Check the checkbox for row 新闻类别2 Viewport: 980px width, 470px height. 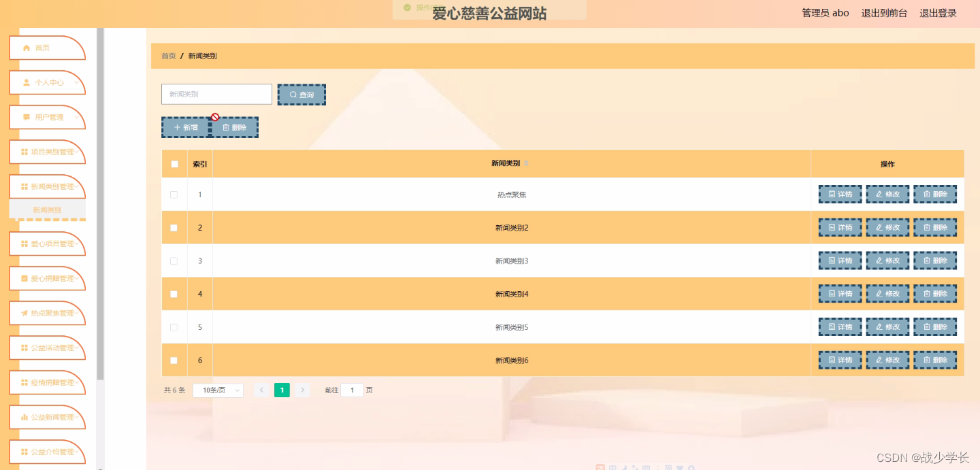tap(174, 228)
